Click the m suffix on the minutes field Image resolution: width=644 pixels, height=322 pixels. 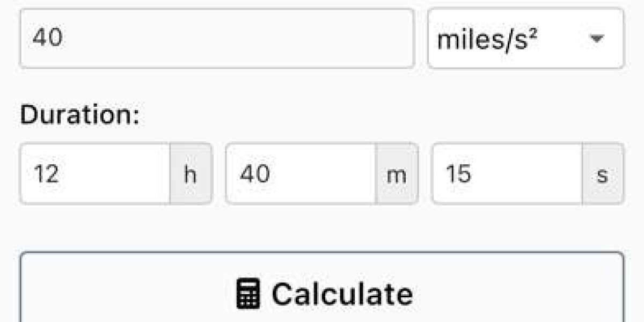click(x=396, y=174)
